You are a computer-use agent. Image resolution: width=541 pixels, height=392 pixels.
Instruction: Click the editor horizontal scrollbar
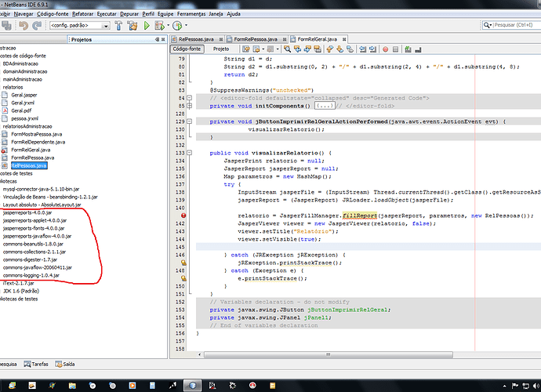pos(328,354)
